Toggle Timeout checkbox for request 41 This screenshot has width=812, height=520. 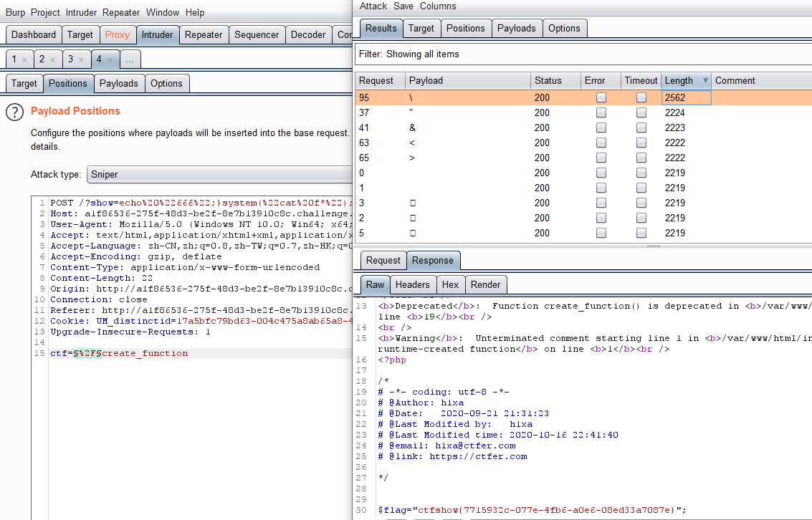(641, 127)
